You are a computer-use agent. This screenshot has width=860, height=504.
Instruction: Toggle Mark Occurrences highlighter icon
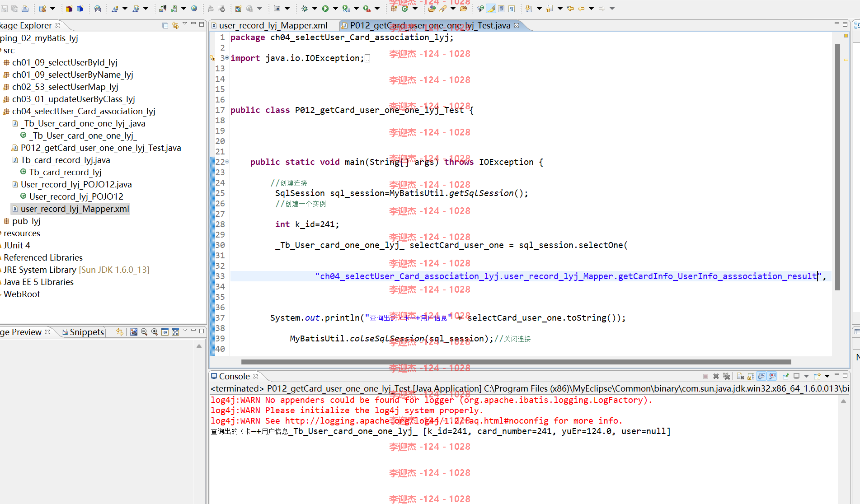click(491, 9)
